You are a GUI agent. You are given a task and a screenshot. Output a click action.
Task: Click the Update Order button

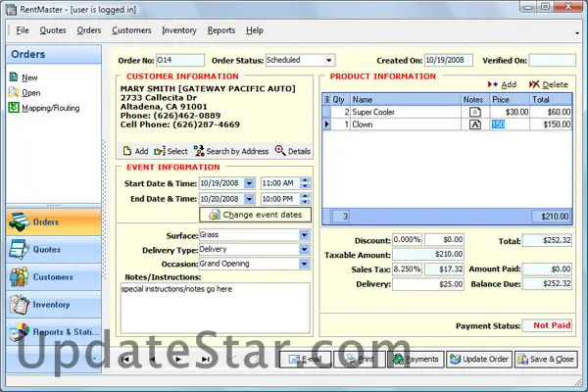tap(479, 360)
